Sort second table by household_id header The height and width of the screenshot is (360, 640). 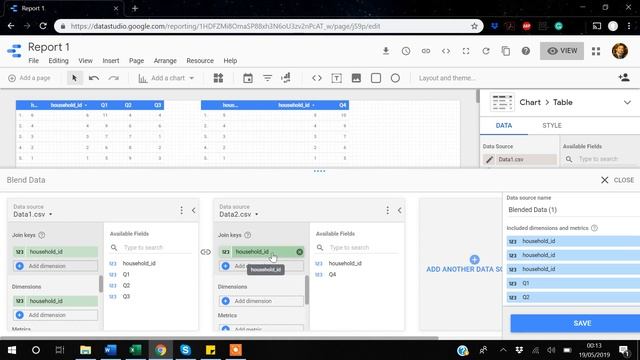coord(294,105)
